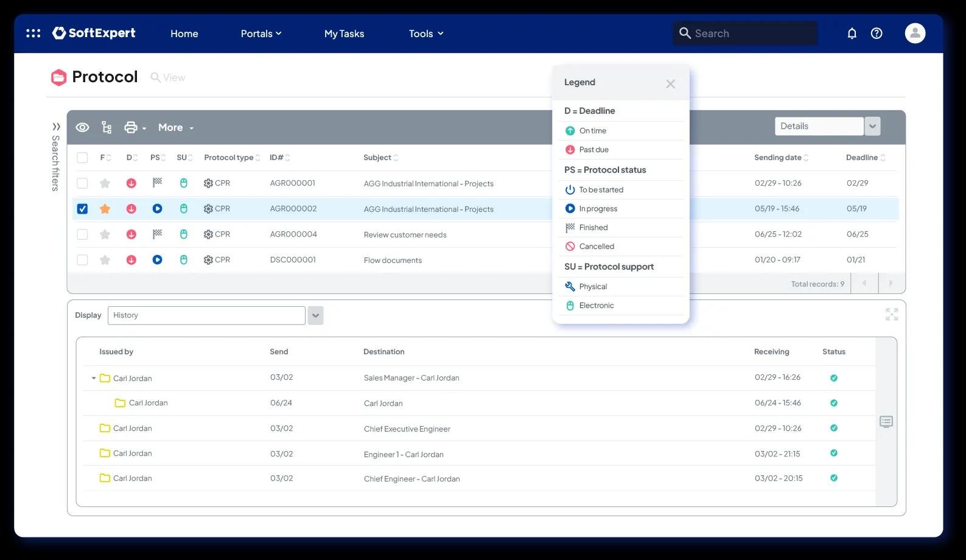Go to Home in the navigation bar
This screenshot has width=966, height=560.
point(184,33)
